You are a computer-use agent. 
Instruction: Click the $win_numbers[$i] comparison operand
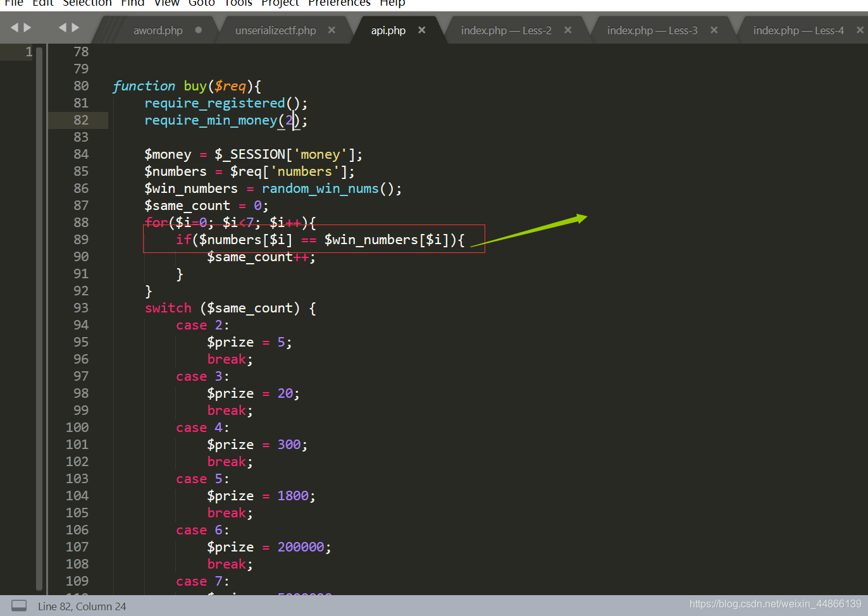pos(387,240)
